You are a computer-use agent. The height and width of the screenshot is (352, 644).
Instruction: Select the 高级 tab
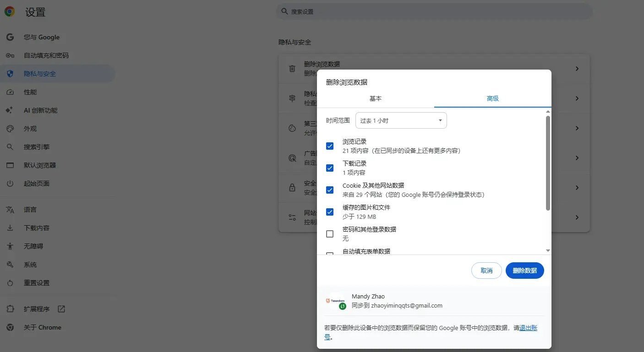pos(493,98)
